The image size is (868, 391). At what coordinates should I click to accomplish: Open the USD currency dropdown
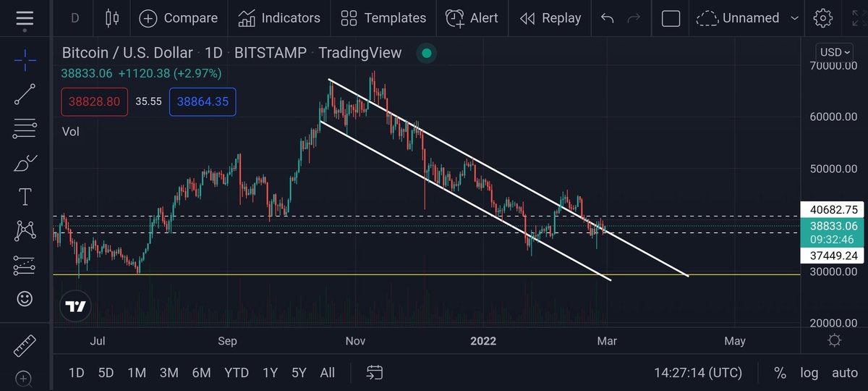coord(835,52)
